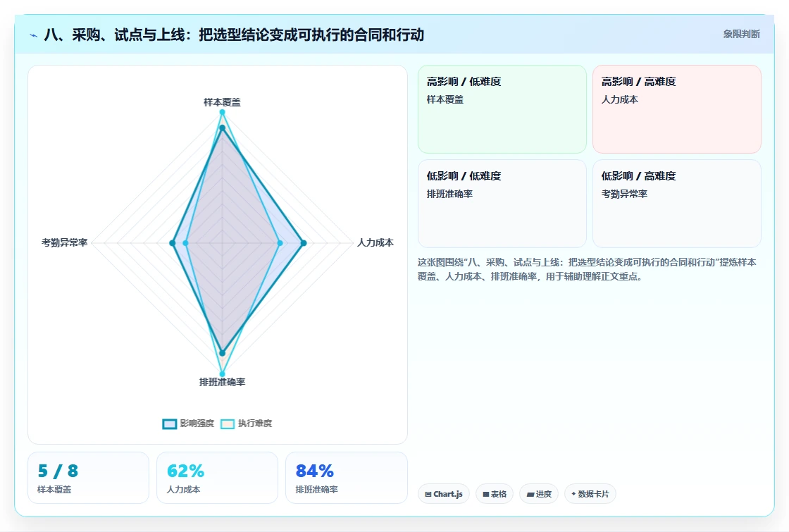Click the Chart.js tag chip

tap(444, 494)
